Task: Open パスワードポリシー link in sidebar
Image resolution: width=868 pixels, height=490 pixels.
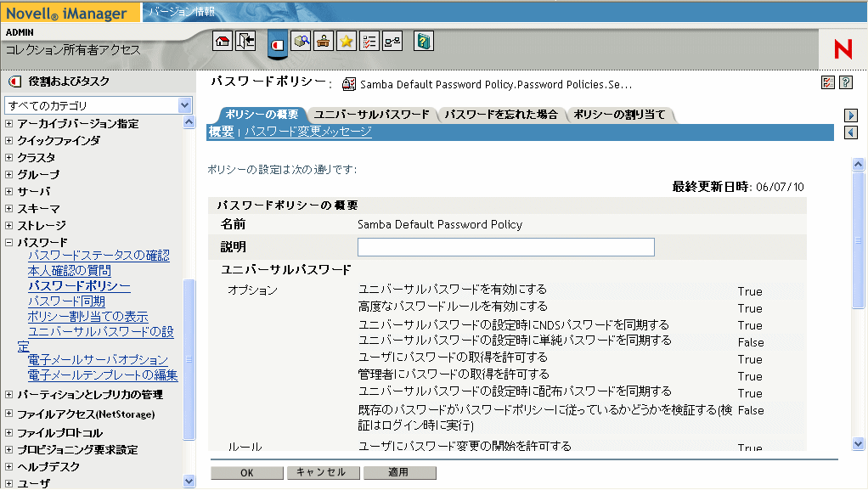Action: [x=79, y=285]
